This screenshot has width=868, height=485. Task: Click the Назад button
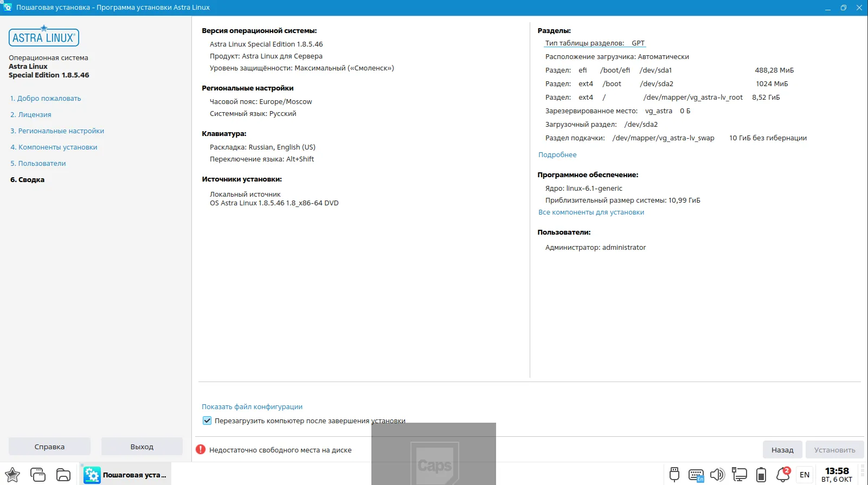click(x=782, y=450)
